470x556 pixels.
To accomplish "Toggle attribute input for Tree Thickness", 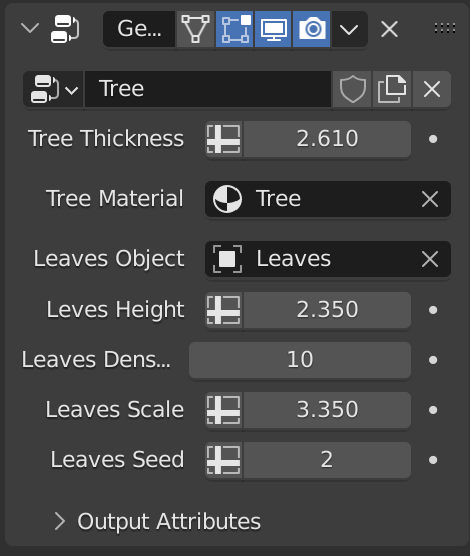I will tap(224, 139).
